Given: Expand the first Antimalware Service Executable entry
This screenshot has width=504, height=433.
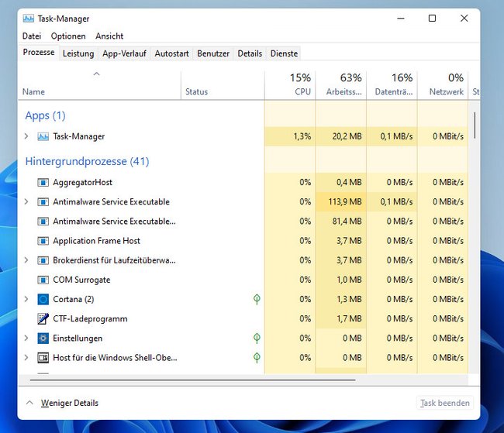Looking at the screenshot, I should tap(26, 201).
